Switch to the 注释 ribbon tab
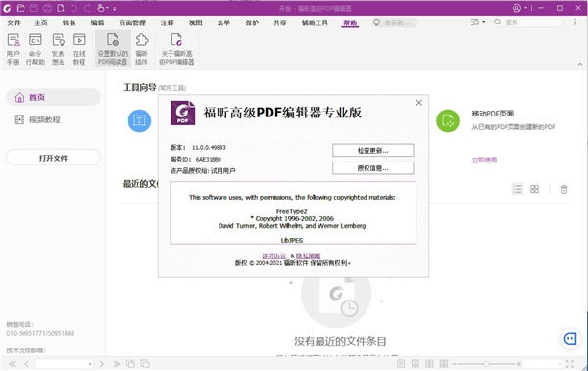588x371 pixels. click(168, 23)
